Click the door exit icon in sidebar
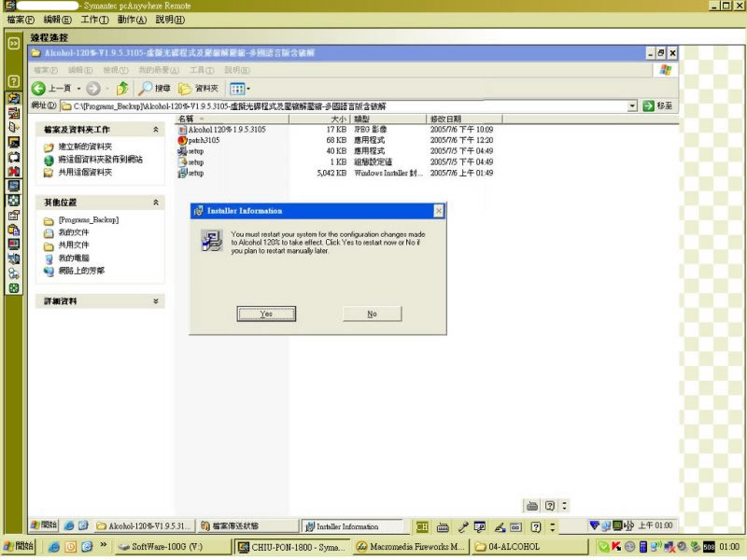The width and height of the screenshot is (747, 560). point(14,128)
